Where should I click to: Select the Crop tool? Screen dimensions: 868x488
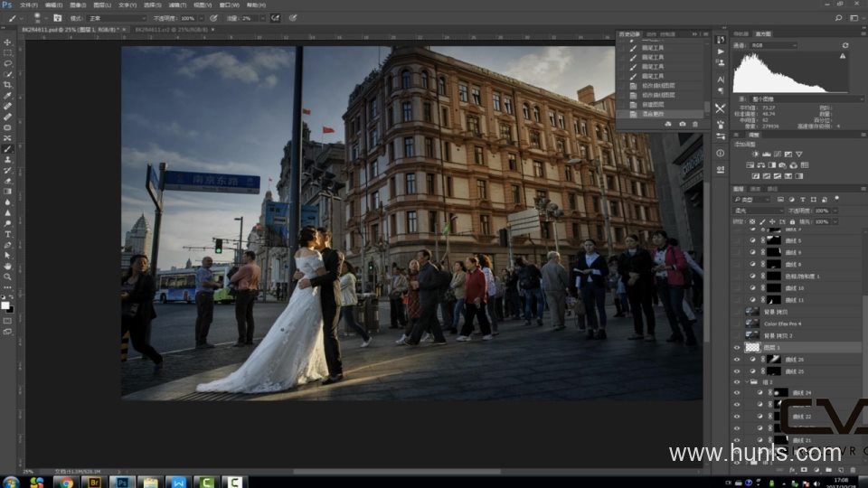coord(7,85)
